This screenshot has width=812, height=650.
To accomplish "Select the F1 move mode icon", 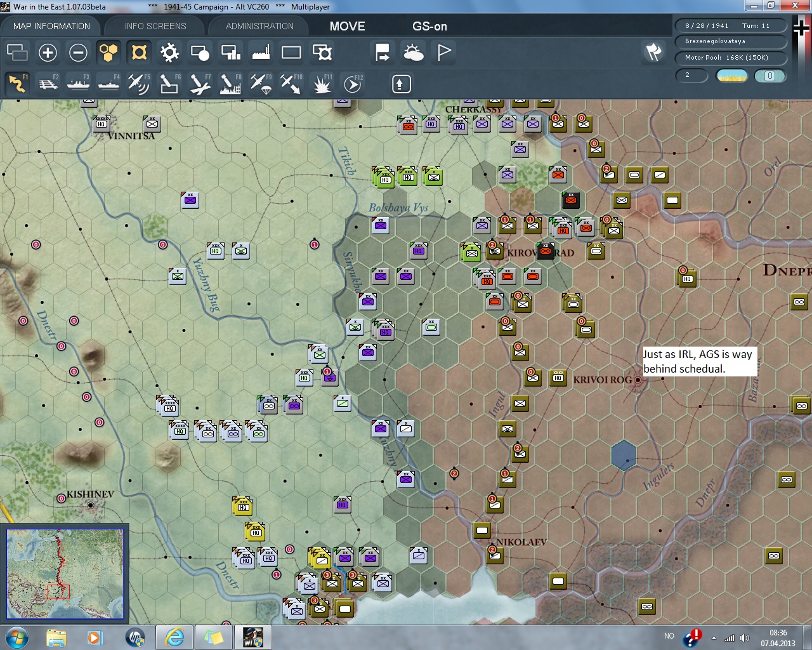I will point(17,84).
